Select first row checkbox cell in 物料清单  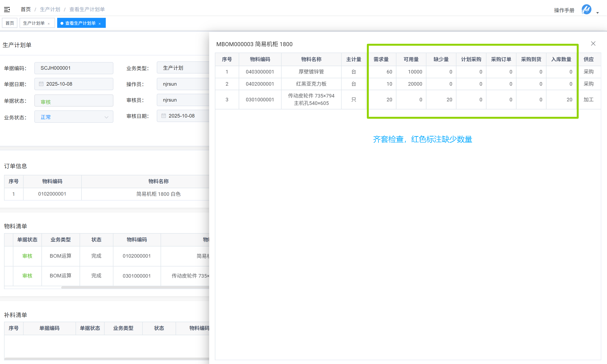pos(9,256)
